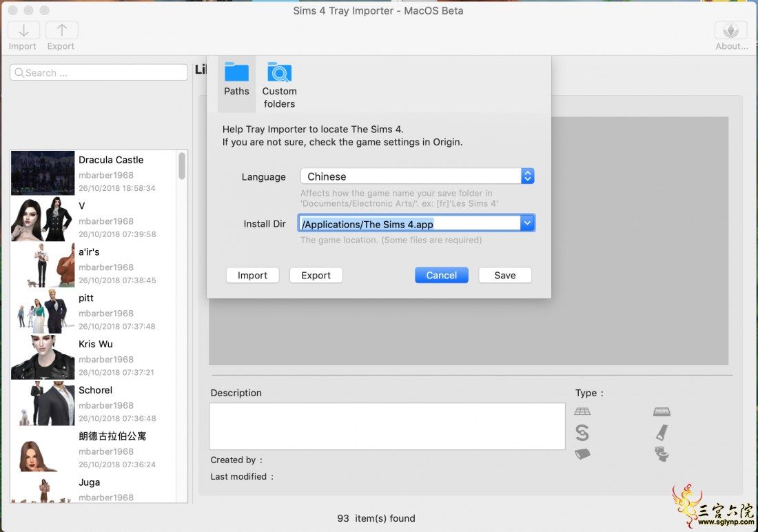Click the date "26/10/2018 07:39:58"
758x532 pixels.
point(117,234)
